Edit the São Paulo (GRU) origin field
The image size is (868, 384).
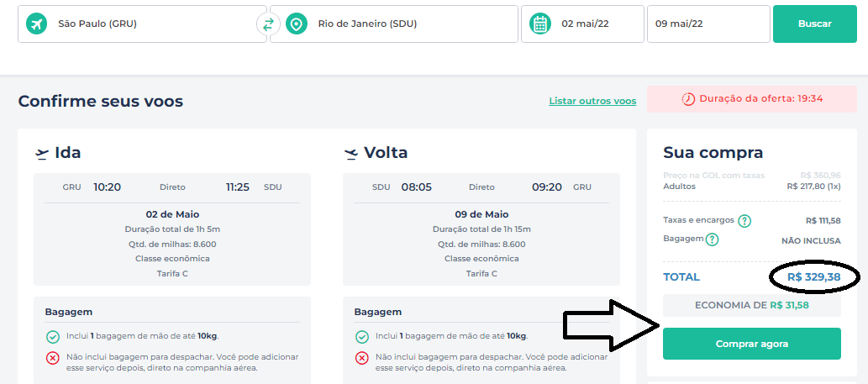(142, 24)
